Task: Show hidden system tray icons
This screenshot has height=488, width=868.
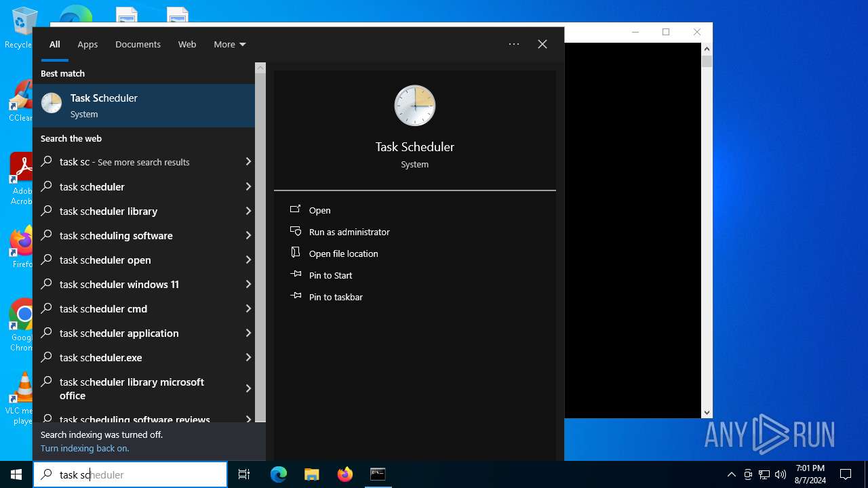Action: (731, 474)
